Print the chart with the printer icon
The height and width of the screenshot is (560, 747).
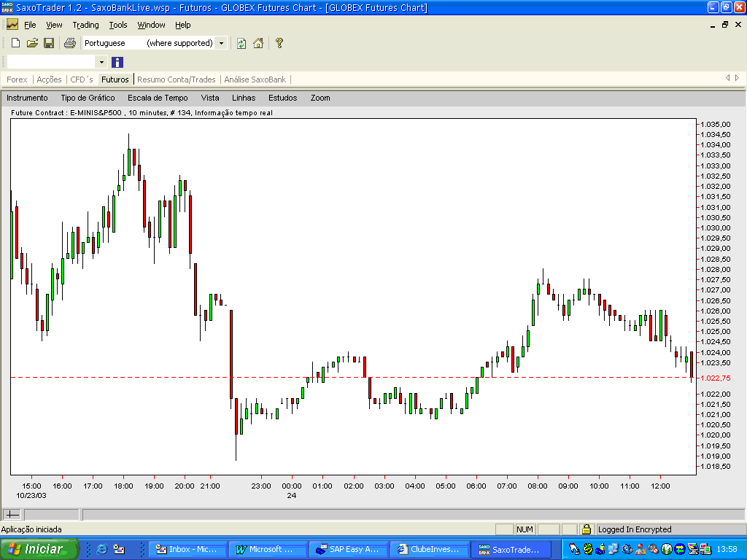[x=69, y=43]
